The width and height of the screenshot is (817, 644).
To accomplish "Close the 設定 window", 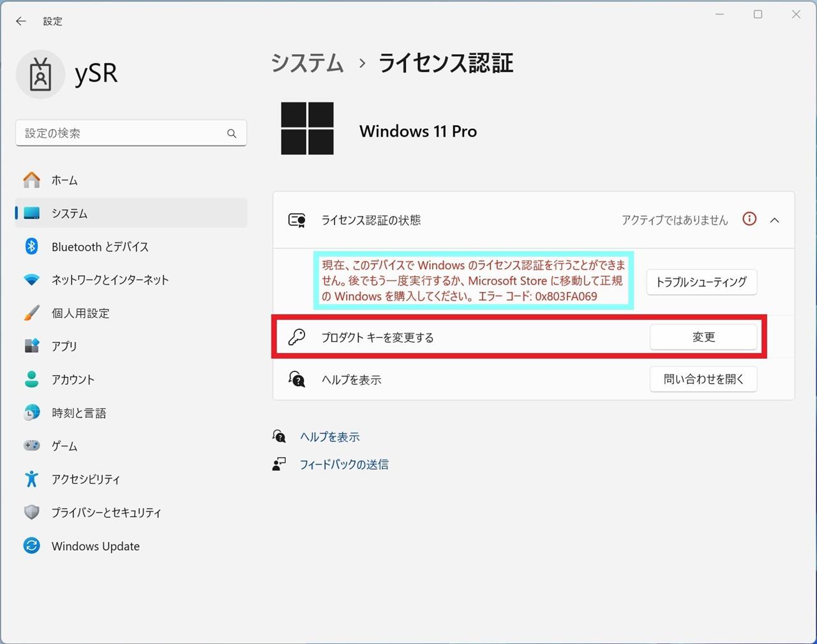I will point(796,15).
